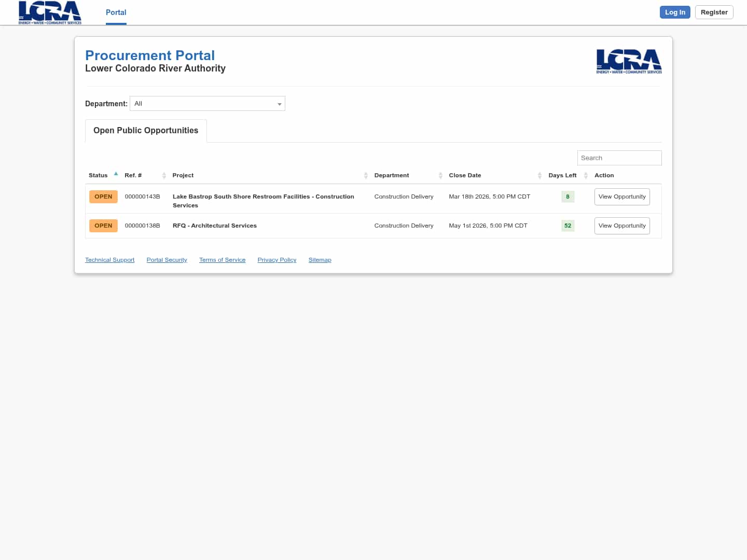Click the sort icon on the Project column

(366, 175)
